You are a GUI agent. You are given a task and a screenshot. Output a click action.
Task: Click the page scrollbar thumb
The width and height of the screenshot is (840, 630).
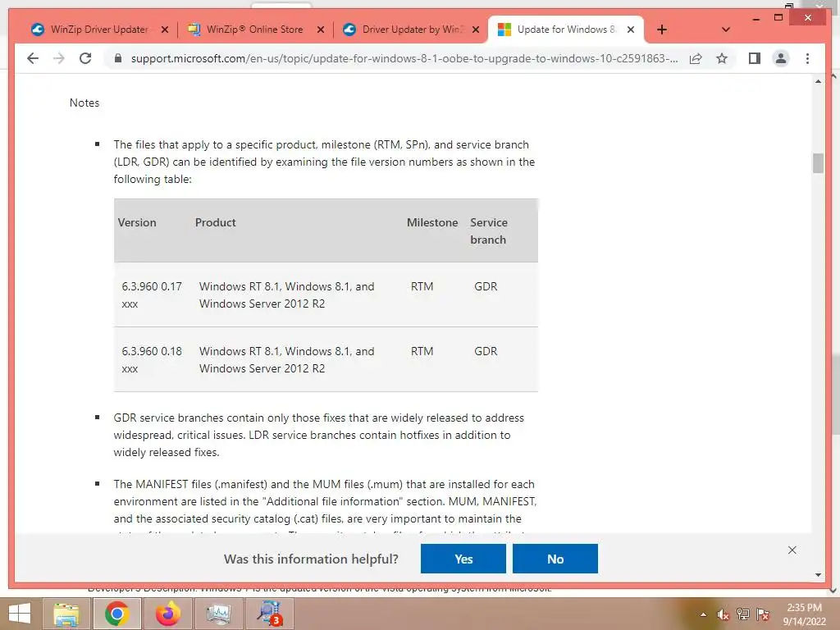click(818, 163)
